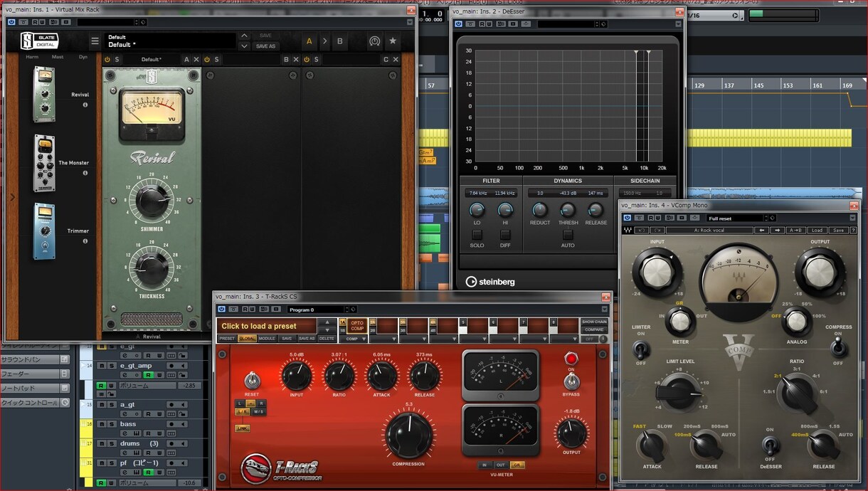Enable SOLO in the DeEsser filter section
Screen dimensions: 868x491
pyautogui.click(x=477, y=234)
